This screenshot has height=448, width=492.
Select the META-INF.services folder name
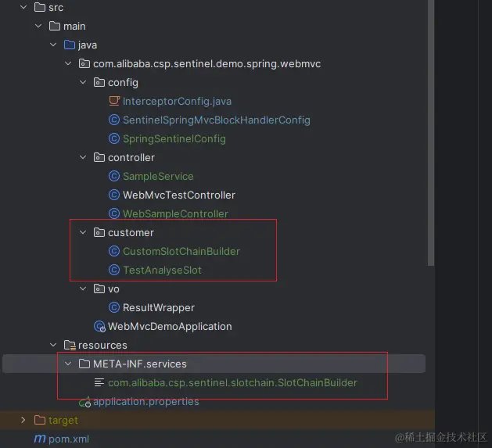pos(140,364)
